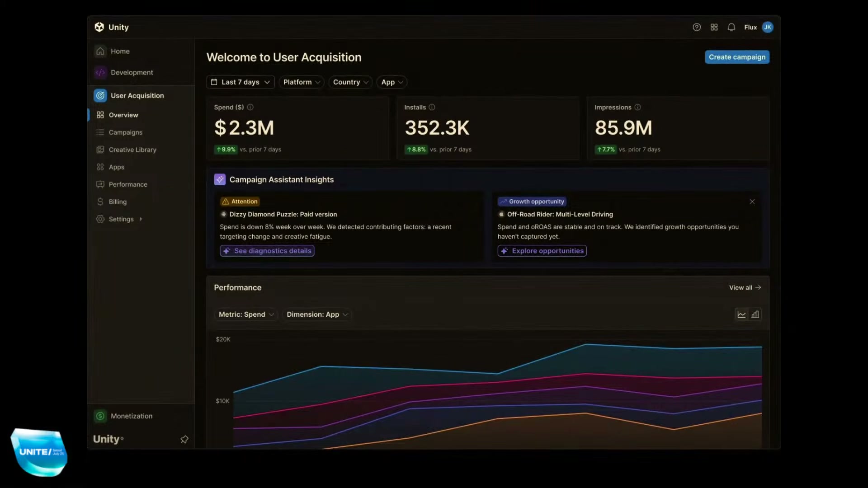Click the Home house icon
The height and width of the screenshot is (488, 868).
[100, 51]
